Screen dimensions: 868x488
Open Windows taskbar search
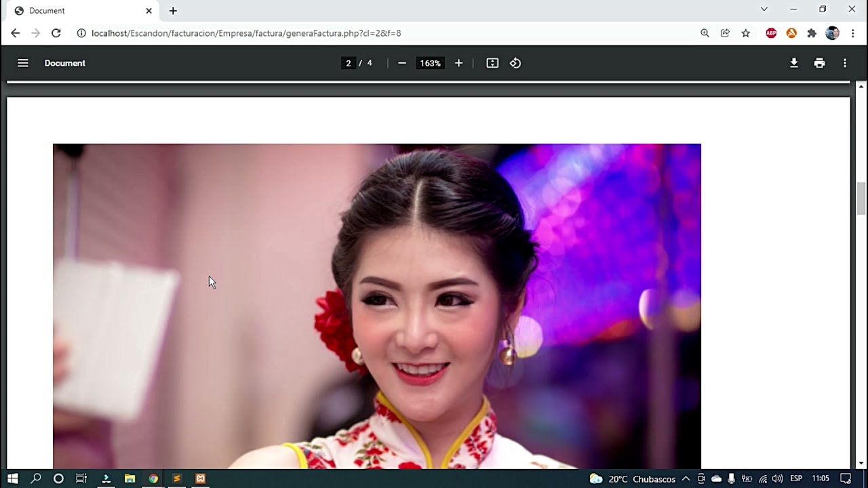tap(36, 479)
